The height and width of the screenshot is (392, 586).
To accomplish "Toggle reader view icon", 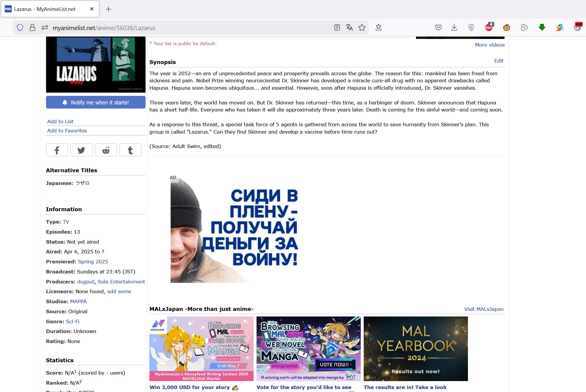I will pos(337,27).
